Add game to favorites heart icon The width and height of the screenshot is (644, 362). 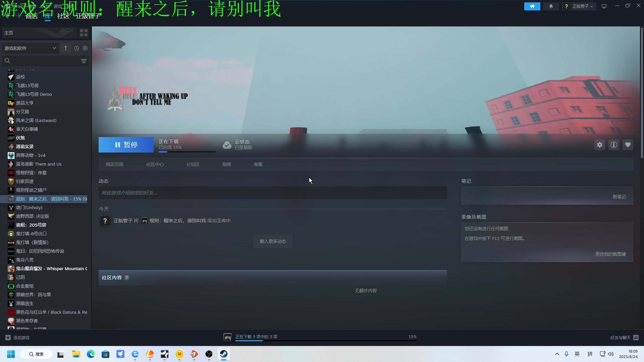pos(628,145)
